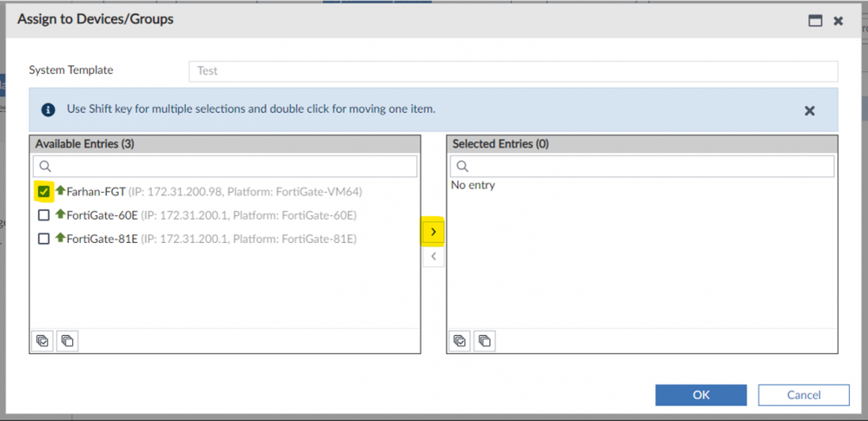868x421 pixels.
Task: Click search magnifier in Selected Entries
Action: tap(463, 166)
